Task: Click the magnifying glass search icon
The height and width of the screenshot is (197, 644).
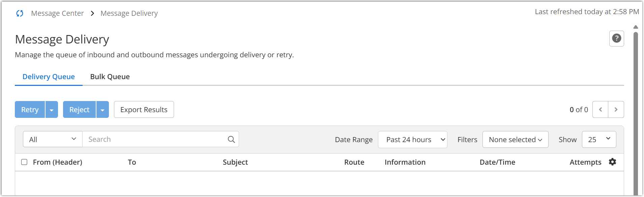Action: coord(231,139)
